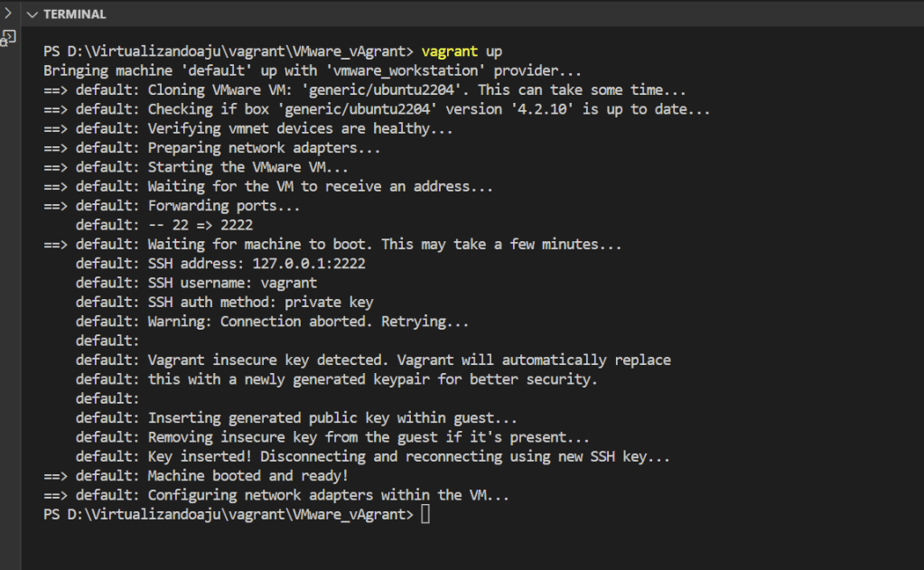Image resolution: width=924 pixels, height=570 pixels.
Task: Collapse the TERMINAL section chevron
Action: click(x=32, y=14)
